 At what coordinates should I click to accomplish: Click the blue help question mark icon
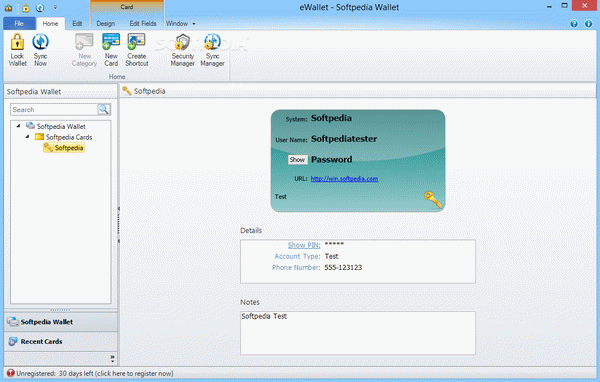574,24
